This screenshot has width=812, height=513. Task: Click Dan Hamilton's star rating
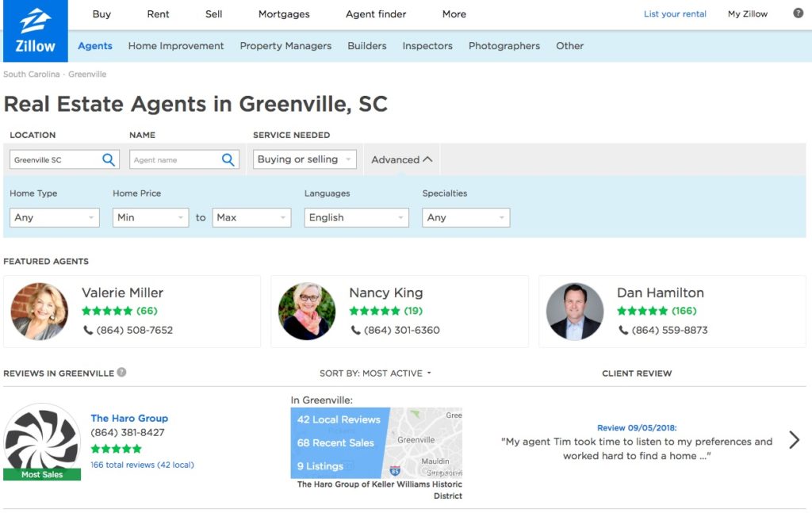[x=642, y=311]
